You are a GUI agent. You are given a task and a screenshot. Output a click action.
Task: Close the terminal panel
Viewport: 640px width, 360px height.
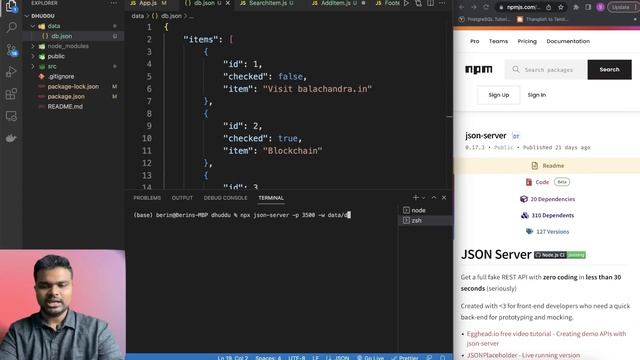coord(444,198)
